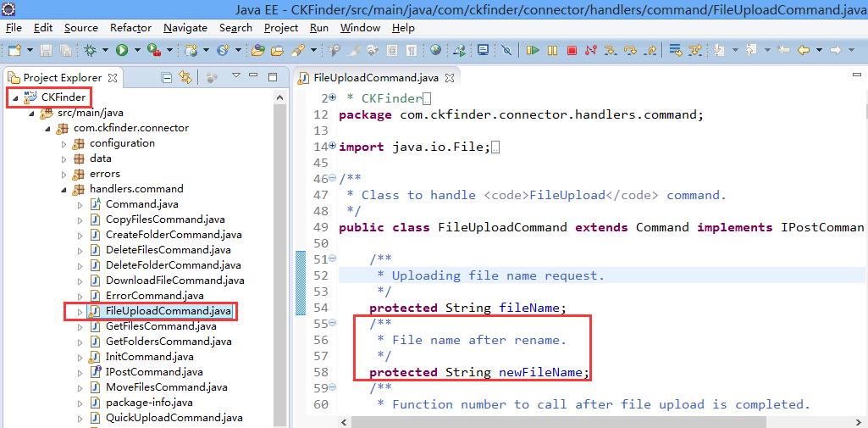868x428 pixels.
Task: Open the Refactor menu
Action: tap(130, 28)
